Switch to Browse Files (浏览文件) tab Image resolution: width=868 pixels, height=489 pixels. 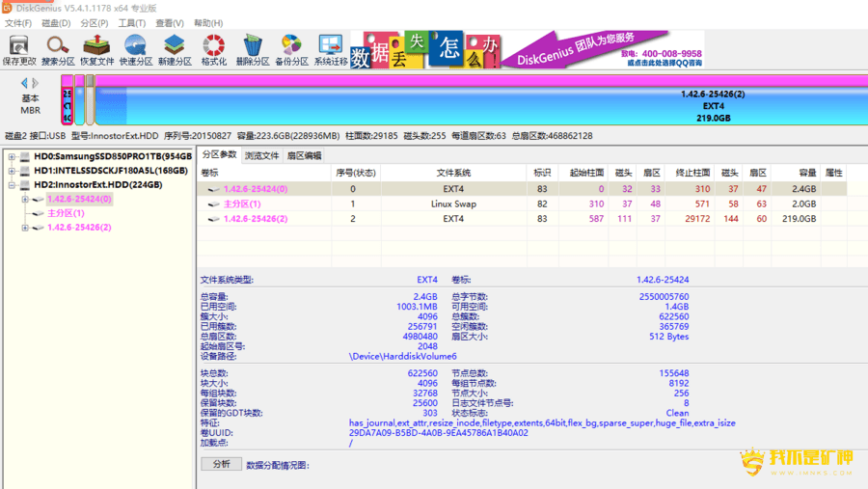click(261, 156)
